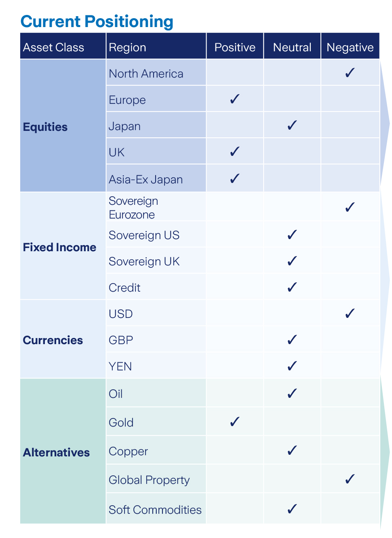Click the North America Negative checkmark
Screen dimensions: 392x538
point(350,73)
